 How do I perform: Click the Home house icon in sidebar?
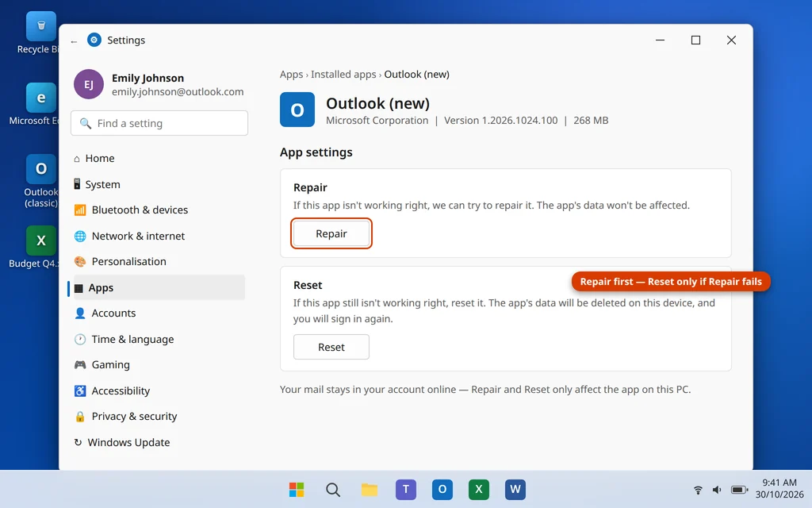(x=77, y=159)
